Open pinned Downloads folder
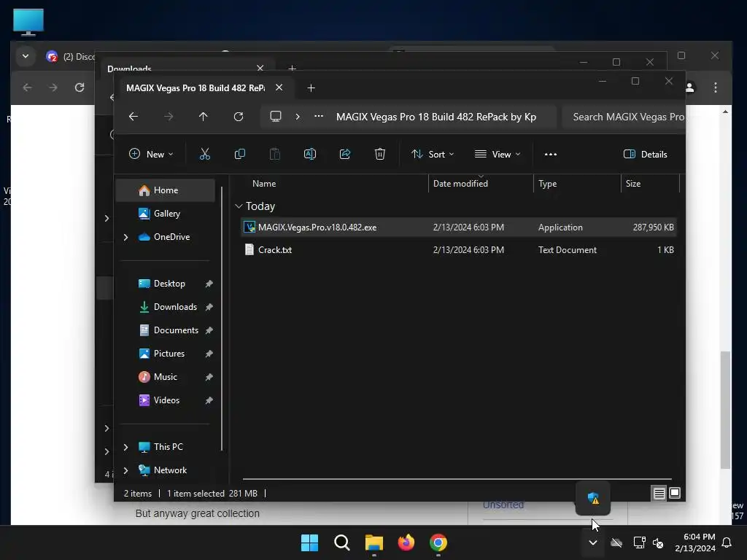The image size is (747, 560). click(x=166, y=307)
